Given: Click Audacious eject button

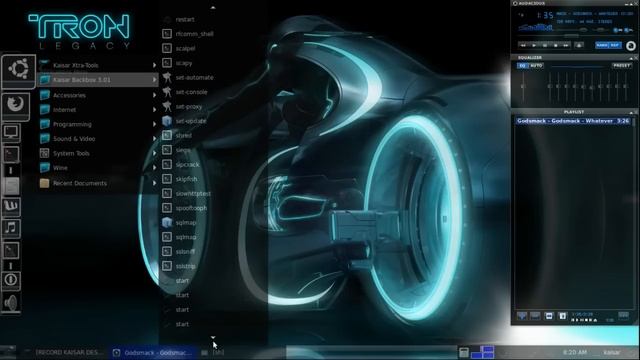Looking at the screenshot, I should (x=579, y=45).
